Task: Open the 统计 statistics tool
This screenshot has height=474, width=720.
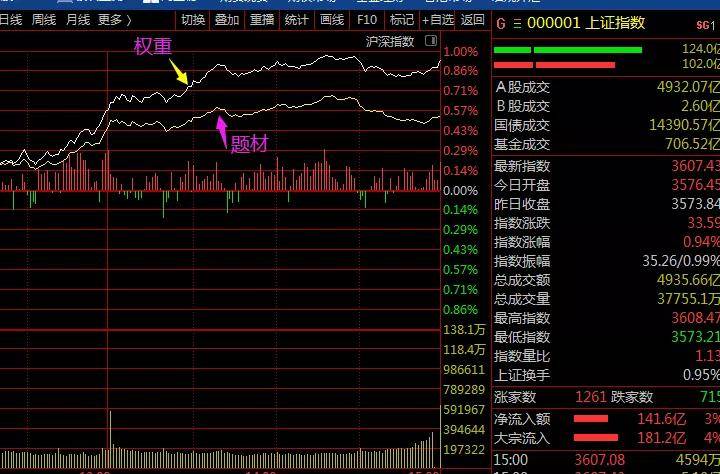Action: pyautogui.click(x=297, y=19)
